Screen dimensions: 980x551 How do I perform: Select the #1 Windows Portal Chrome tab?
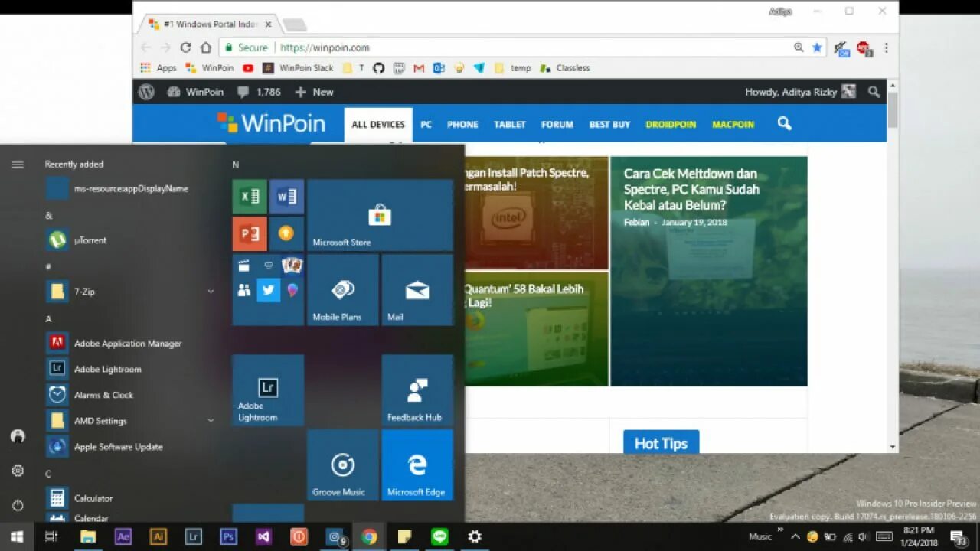click(x=209, y=24)
